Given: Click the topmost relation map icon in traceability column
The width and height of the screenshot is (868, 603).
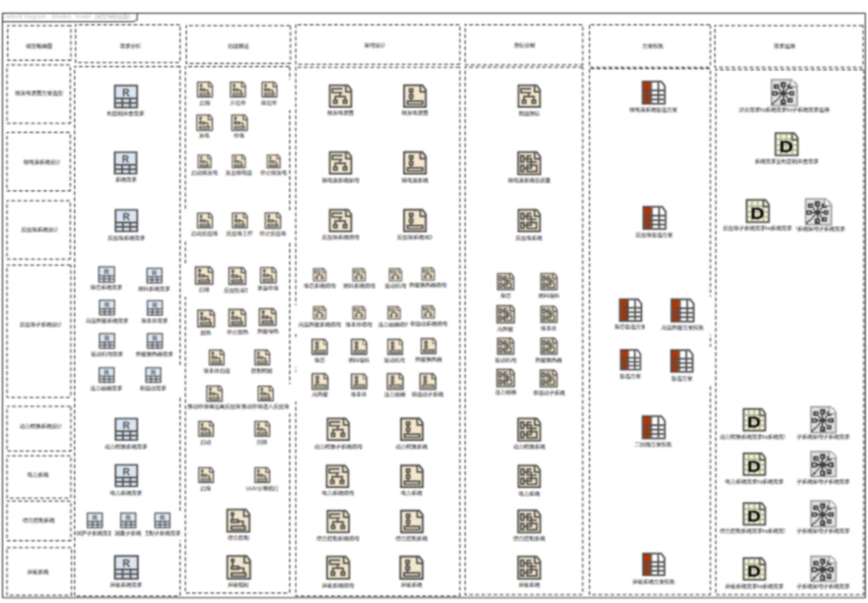Looking at the screenshot, I should click(784, 93).
